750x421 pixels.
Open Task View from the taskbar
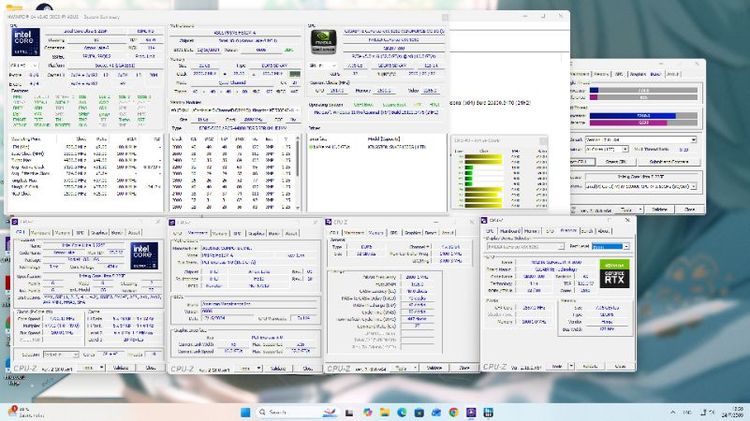349,412
